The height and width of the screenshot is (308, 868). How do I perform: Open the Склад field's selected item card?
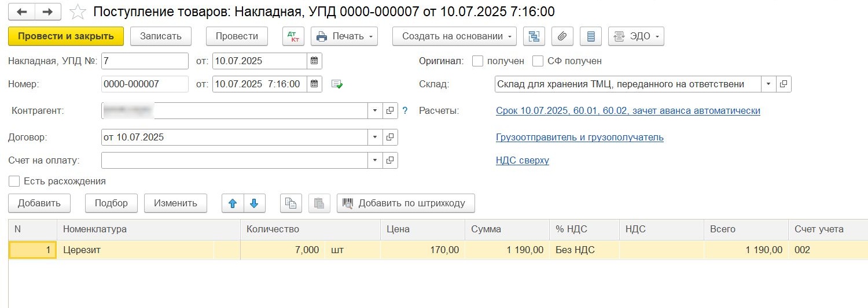tap(784, 84)
